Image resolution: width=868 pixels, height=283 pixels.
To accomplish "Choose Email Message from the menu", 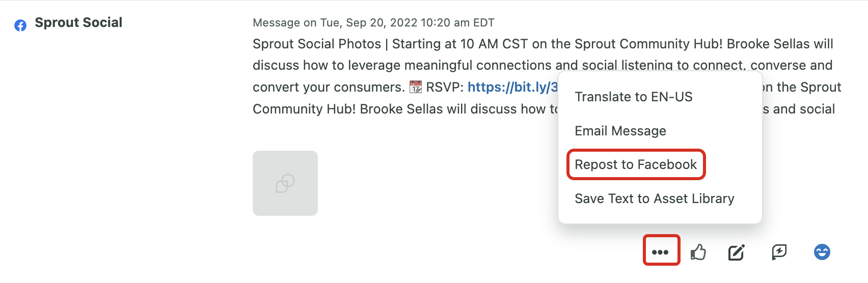I will (620, 131).
